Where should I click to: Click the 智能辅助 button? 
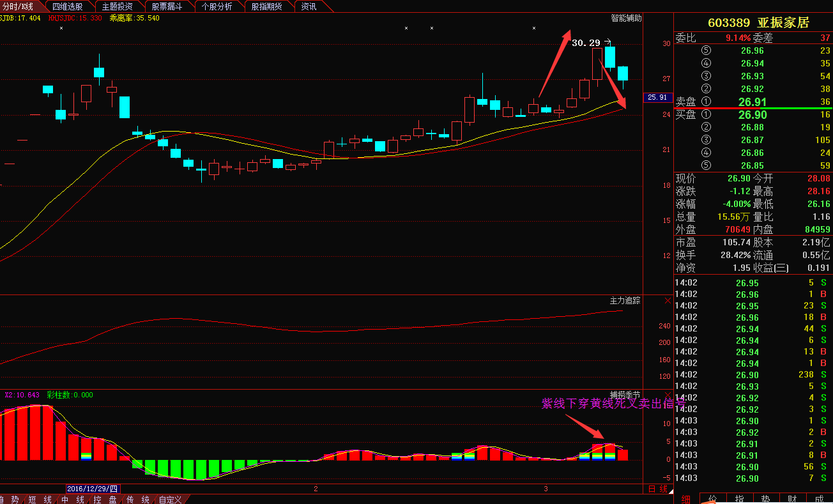pos(625,18)
